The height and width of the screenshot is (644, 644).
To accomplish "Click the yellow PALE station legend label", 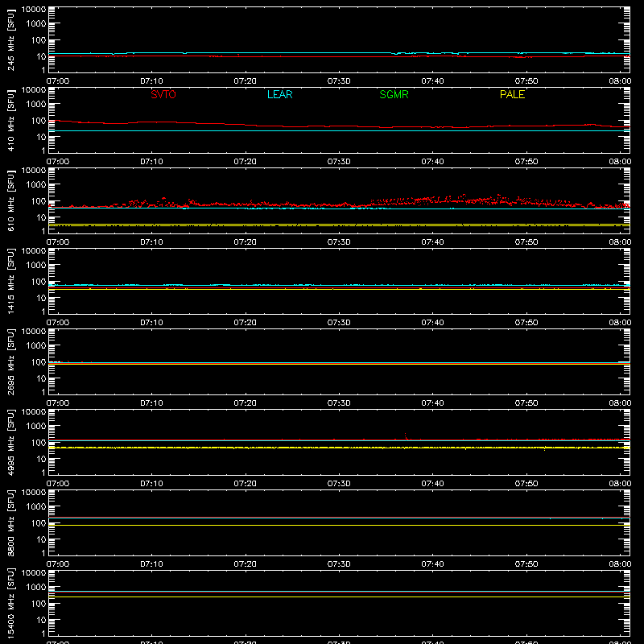I will pos(512,94).
